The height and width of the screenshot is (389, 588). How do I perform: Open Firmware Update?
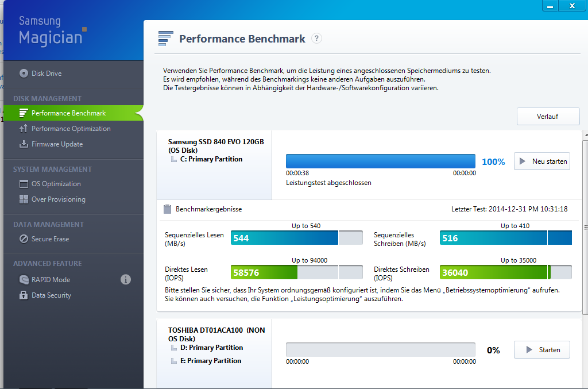(57, 144)
